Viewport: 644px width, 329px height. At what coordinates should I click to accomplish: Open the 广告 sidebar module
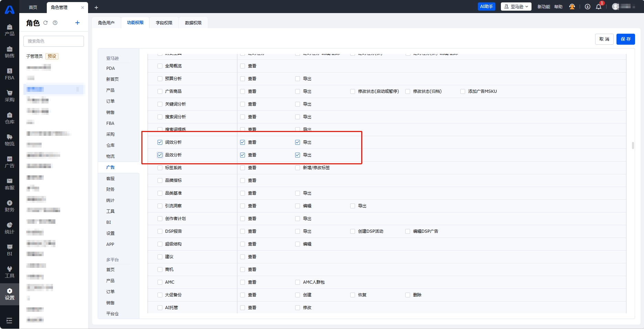click(x=10, y=162)
